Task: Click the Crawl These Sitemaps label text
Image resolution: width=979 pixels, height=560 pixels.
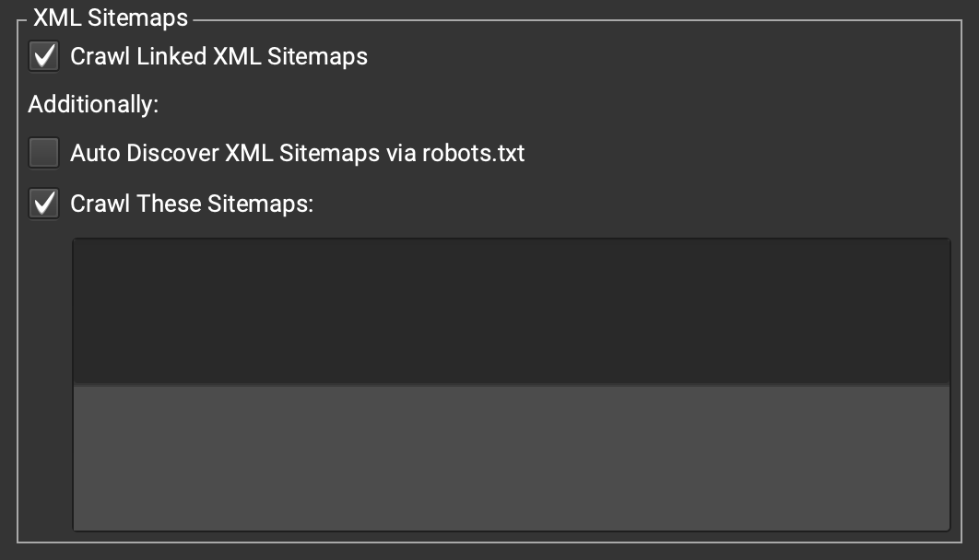Action: 192,204
